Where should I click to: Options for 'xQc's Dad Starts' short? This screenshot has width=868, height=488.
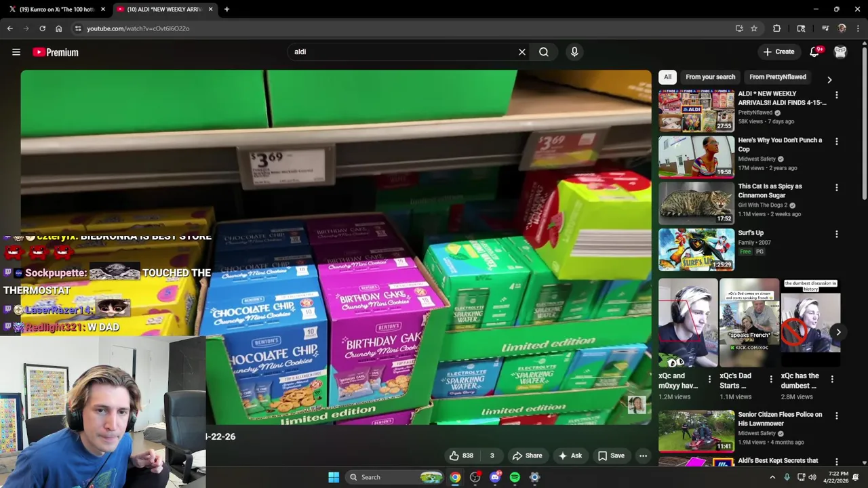click(770, 379)
